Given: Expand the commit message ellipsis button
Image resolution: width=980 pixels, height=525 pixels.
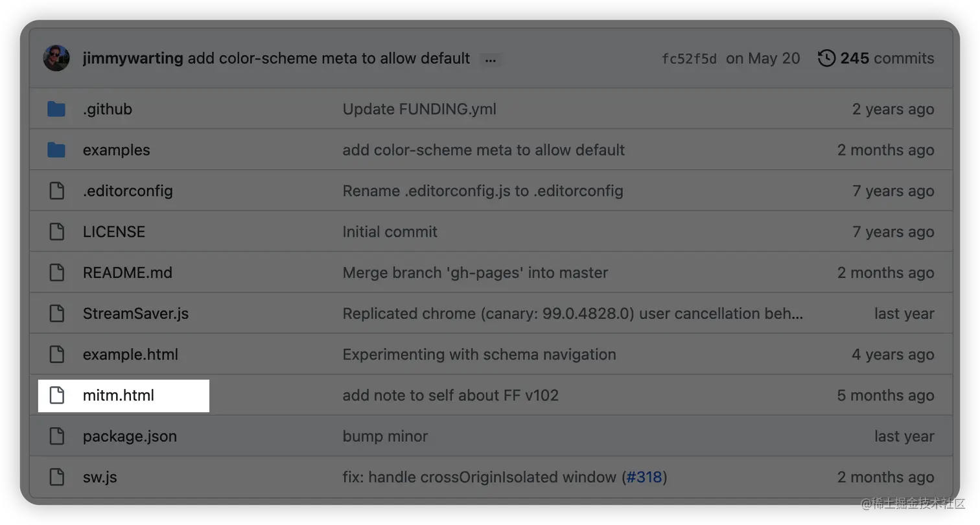Looking at the screenshot, I should click(491, 59).
